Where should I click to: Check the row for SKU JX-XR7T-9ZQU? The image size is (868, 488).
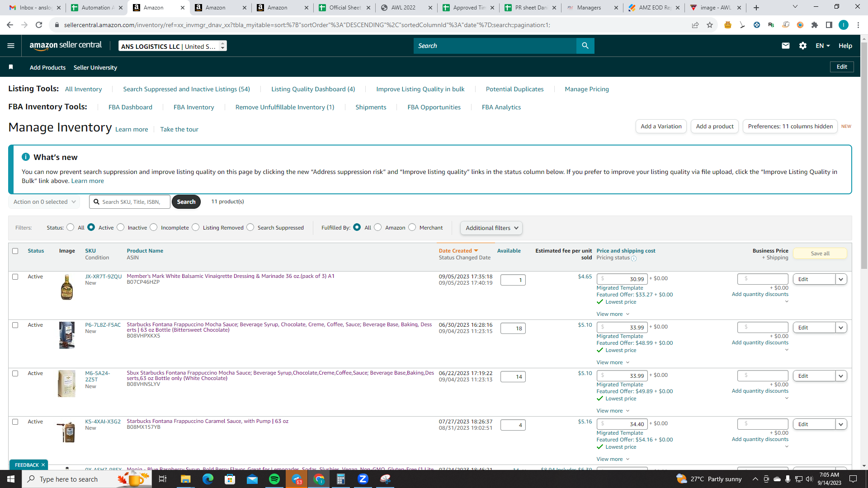(15, 277)
